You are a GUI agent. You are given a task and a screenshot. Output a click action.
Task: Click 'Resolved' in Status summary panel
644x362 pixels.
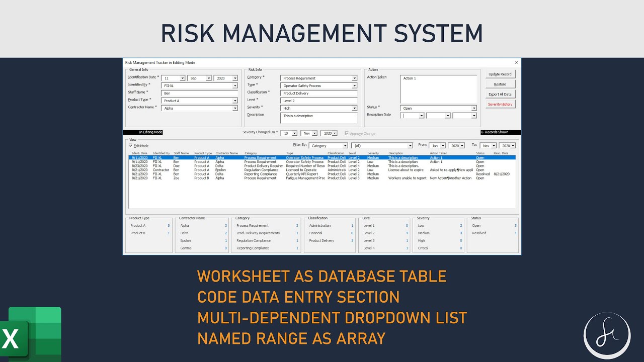tap(479, 233)
